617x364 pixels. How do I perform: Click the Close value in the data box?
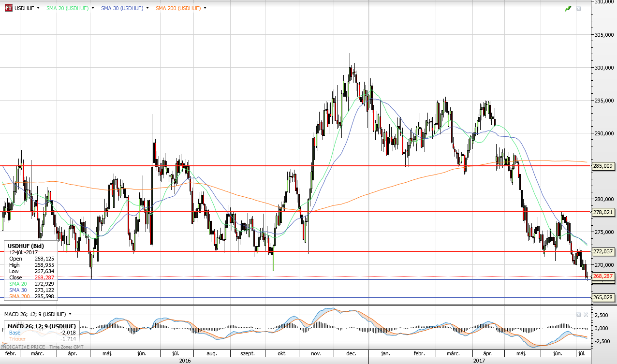[x=44, y=277]
